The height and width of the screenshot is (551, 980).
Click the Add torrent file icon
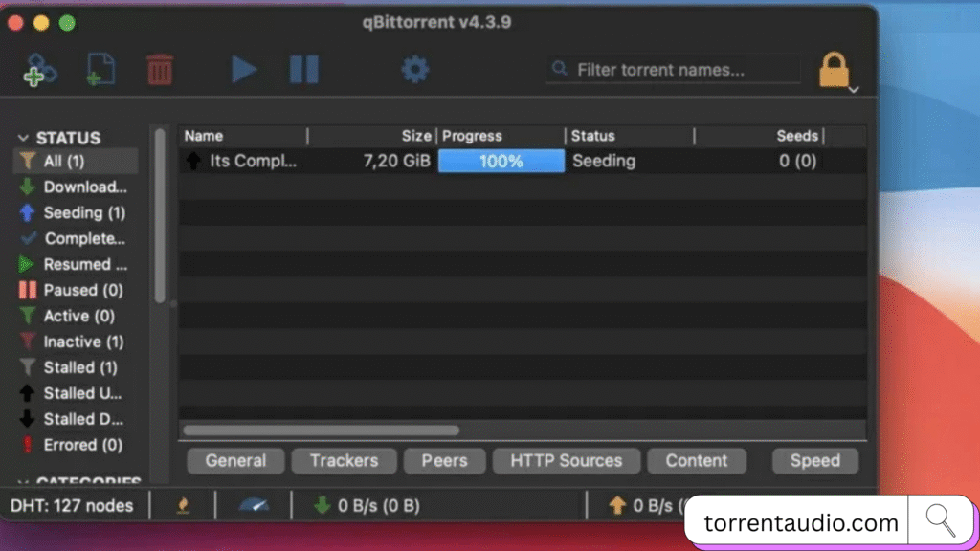[100, 70]
